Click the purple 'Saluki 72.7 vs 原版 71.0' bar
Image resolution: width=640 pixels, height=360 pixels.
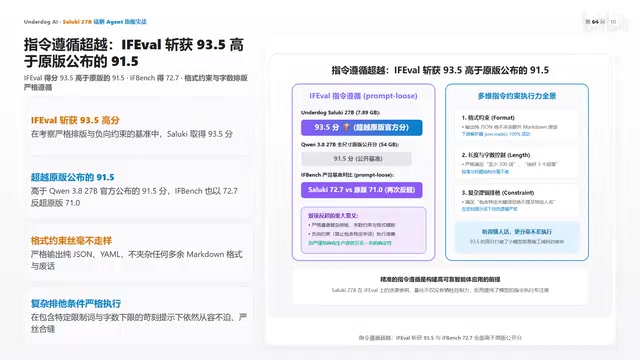(362, 190)
